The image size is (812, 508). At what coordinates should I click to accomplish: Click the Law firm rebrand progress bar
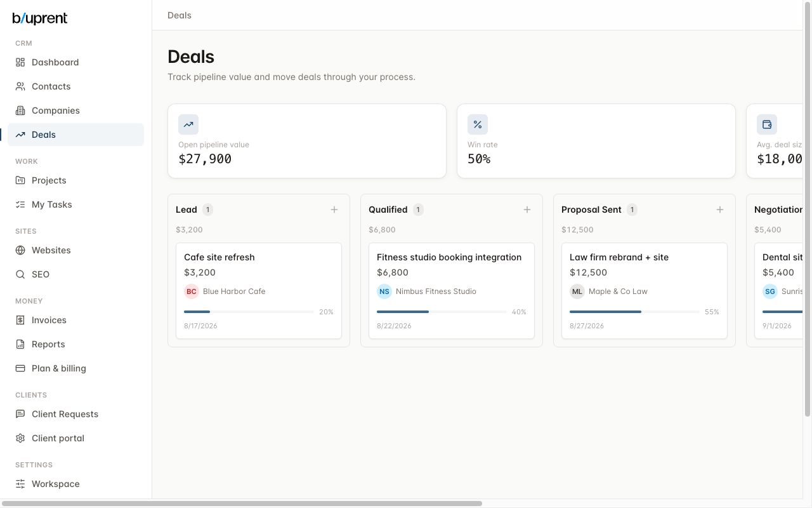(x=634, y=312)
